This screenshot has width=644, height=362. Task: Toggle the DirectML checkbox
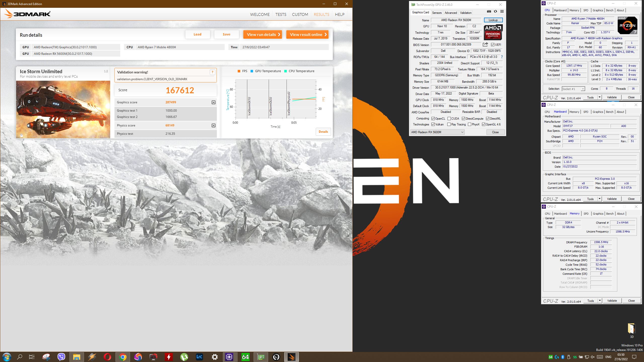coord(488,119)
